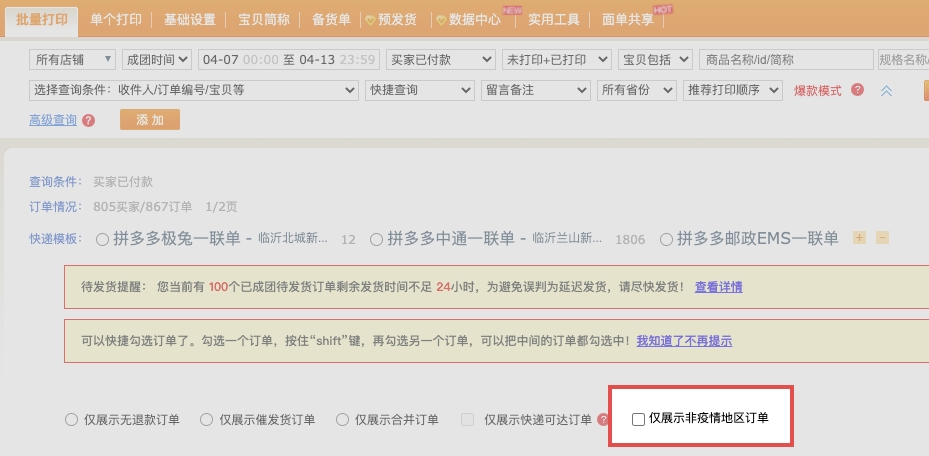929x456 pixels.
Task: Open the 数据中心 tab
Action: 475,20
